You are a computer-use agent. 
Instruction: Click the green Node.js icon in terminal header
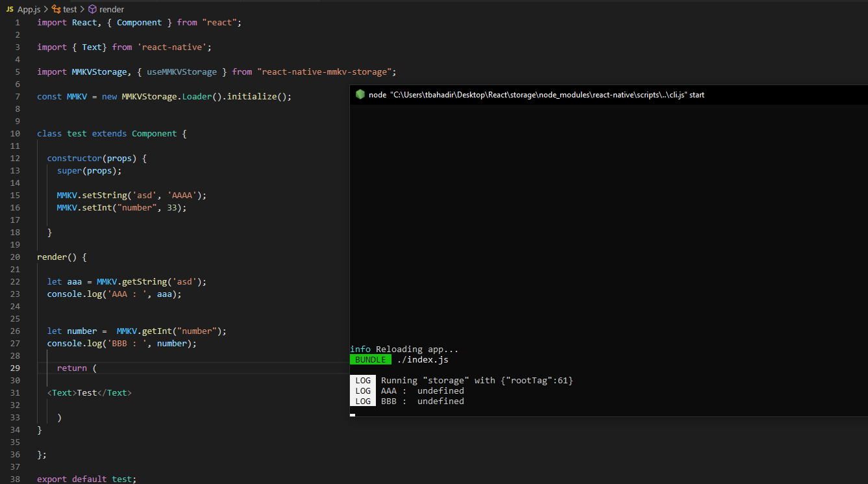click(x=360, y=94)
